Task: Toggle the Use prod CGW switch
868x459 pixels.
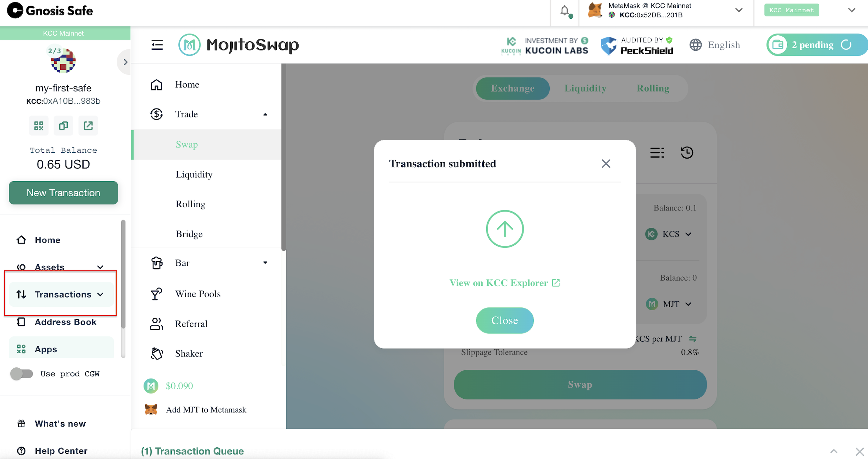Action: coord(22,374)
